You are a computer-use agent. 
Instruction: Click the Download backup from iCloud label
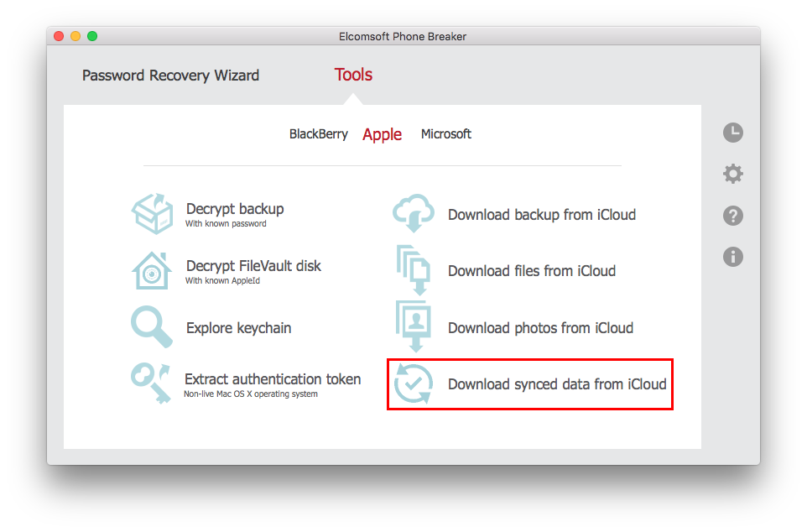541,214
